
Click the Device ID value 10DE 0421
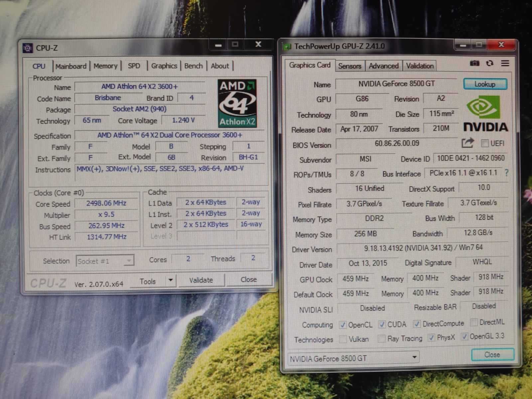(x=470, y=158)
